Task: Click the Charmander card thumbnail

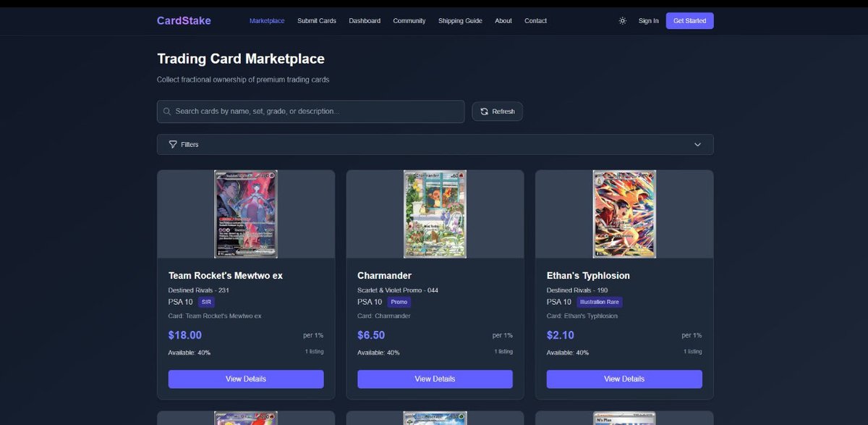Action: tap(434, 213)
